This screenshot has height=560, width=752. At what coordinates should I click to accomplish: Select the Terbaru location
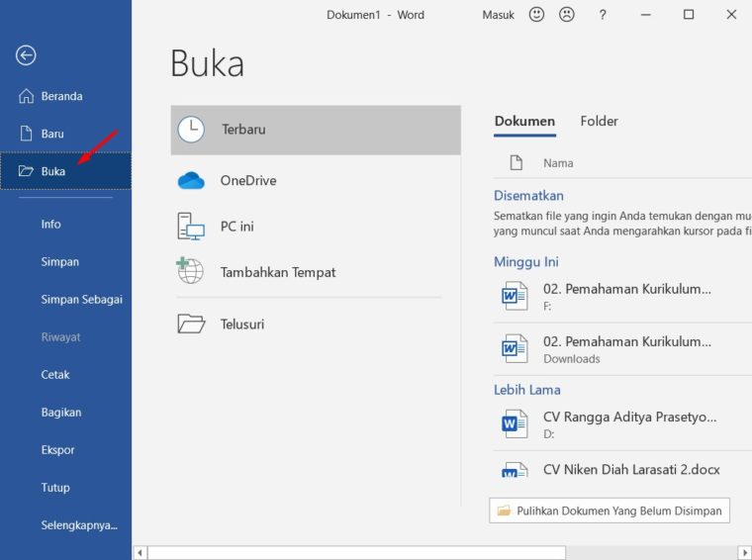pyautogui.click(x=316, y=130)
